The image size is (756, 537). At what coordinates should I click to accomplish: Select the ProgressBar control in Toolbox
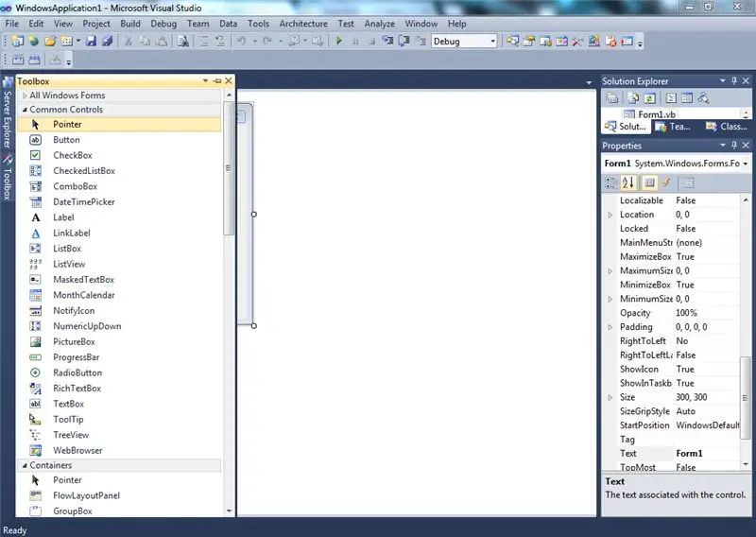[119, 357]
